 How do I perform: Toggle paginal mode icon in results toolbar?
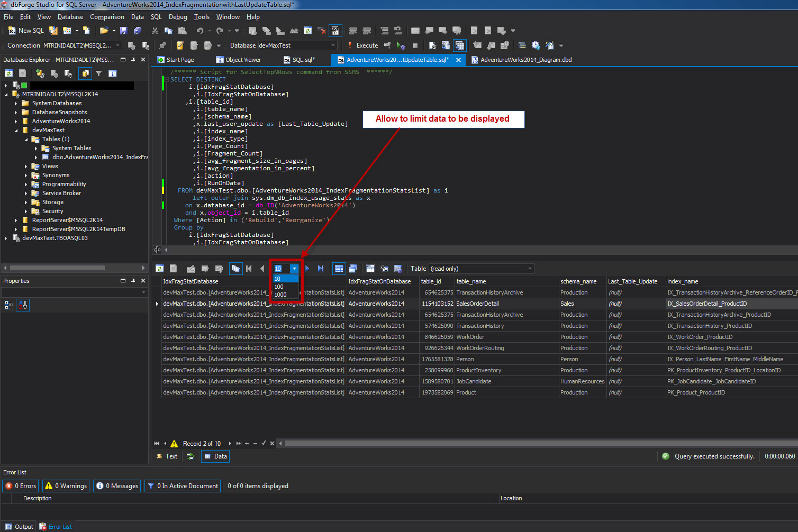point(235,269)
